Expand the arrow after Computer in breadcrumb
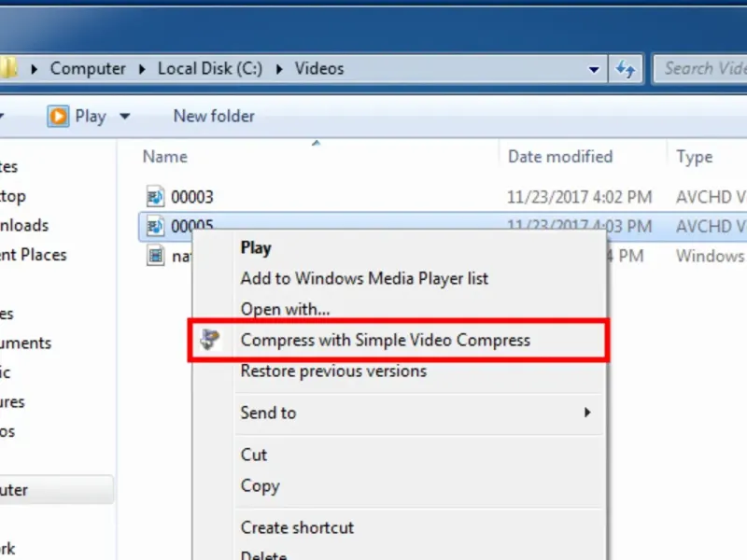 [142, 69]
